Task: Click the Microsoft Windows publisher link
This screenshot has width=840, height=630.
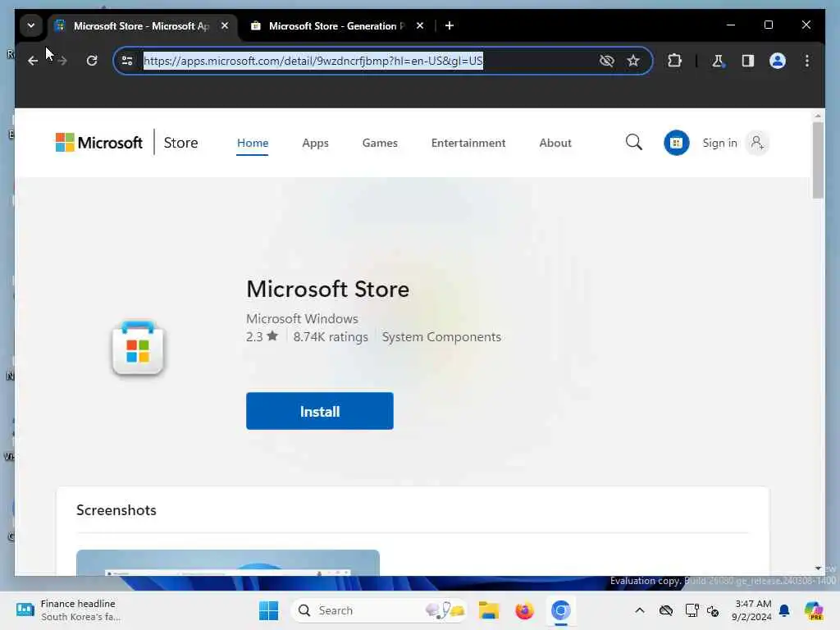Action: [302, 319]
